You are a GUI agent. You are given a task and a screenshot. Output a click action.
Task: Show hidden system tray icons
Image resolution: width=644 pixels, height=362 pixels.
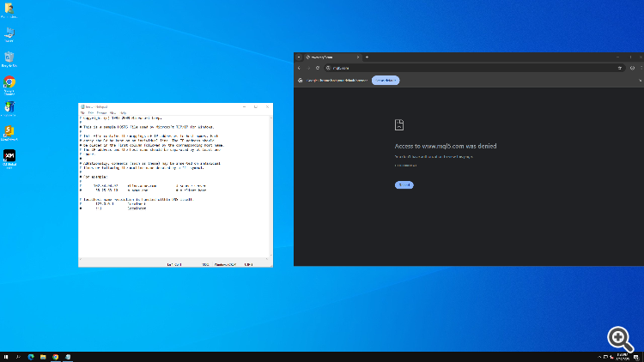599,357
